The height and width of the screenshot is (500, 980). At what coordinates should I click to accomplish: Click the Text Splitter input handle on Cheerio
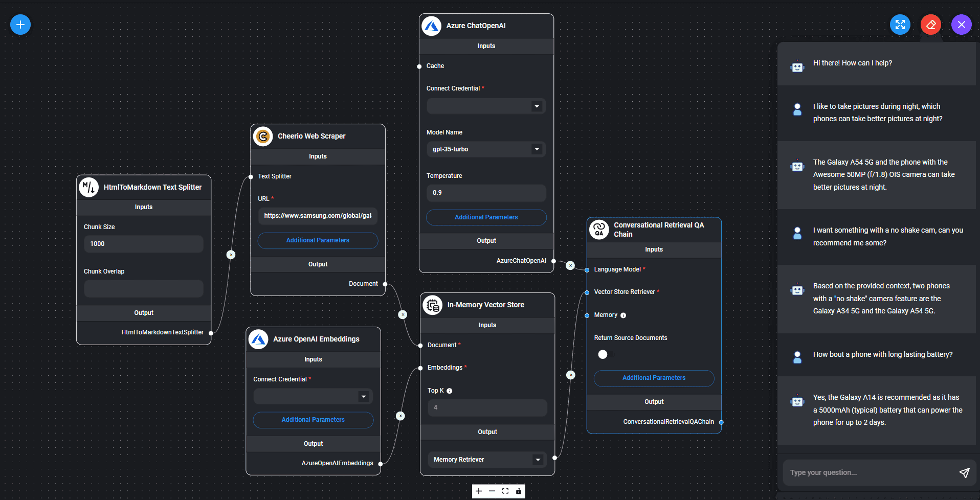tap(251, 177)
